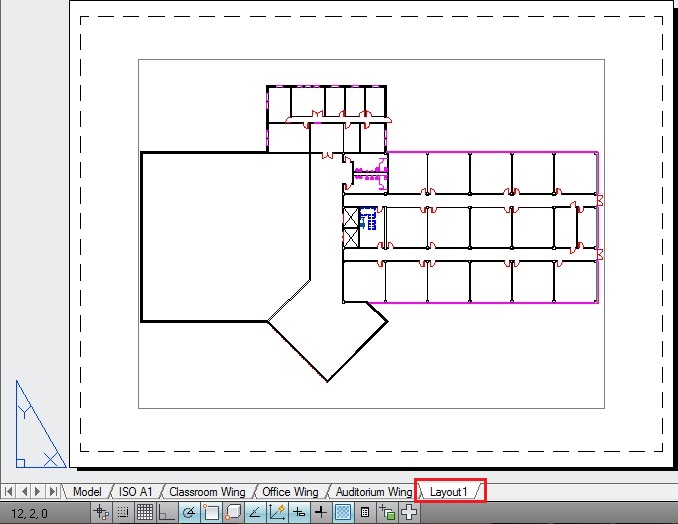Go to the previous layout tab
Screen dimensions: 678x524
[24, 492]
